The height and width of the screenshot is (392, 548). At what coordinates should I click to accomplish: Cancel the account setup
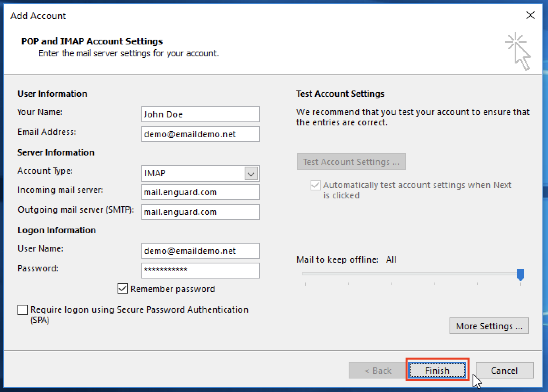(504, 371)
